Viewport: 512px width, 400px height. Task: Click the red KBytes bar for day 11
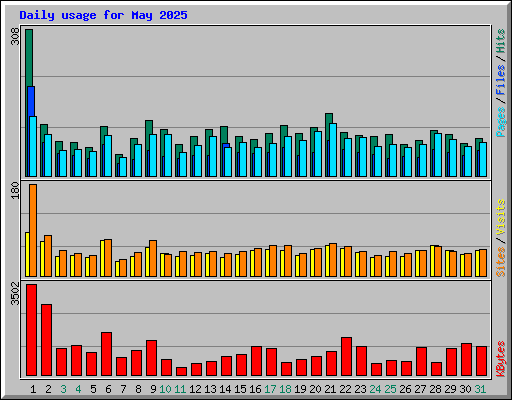(181, 372)
